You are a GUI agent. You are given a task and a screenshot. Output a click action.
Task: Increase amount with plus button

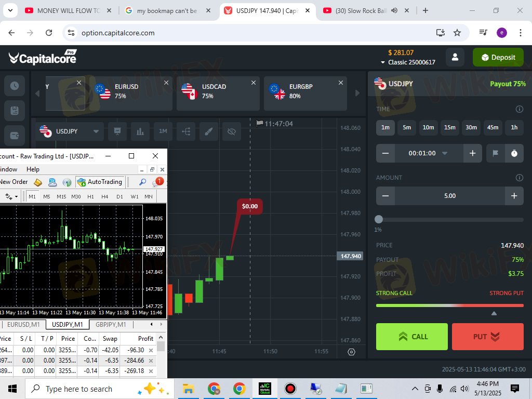(x=514, y=196)
